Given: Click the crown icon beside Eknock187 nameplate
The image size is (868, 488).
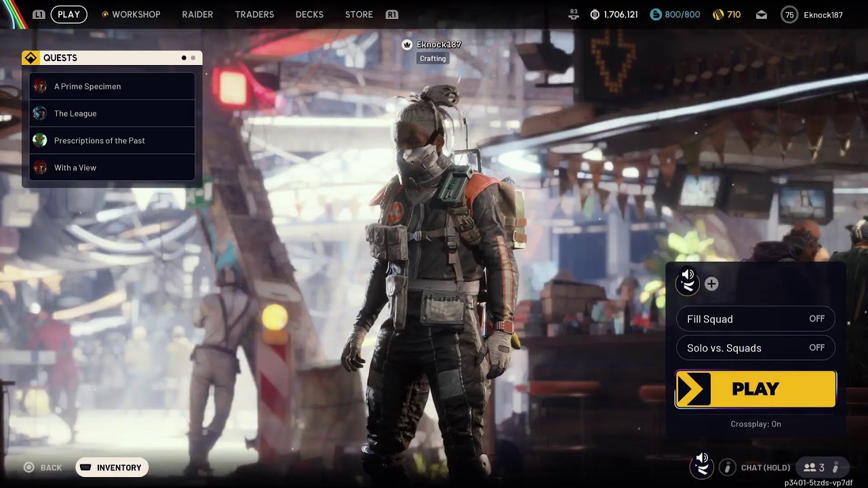Looking at the screenshot, I should tap(407, 45).
